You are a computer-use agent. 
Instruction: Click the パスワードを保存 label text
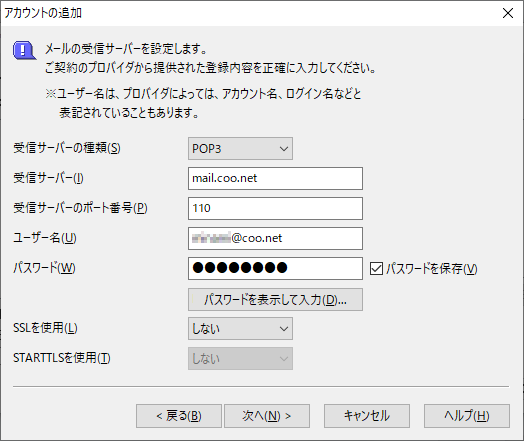432,269
